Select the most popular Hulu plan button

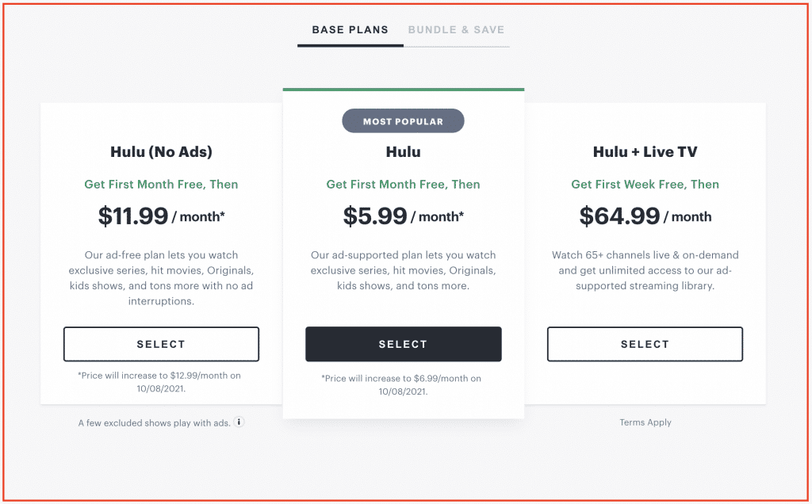[x=404, y=344]
